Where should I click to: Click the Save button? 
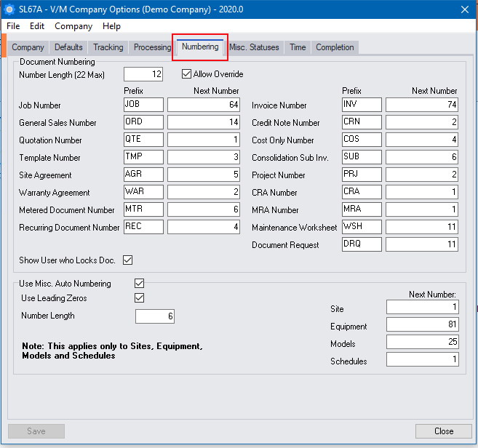pyautogui.click(x=36, y=431)
